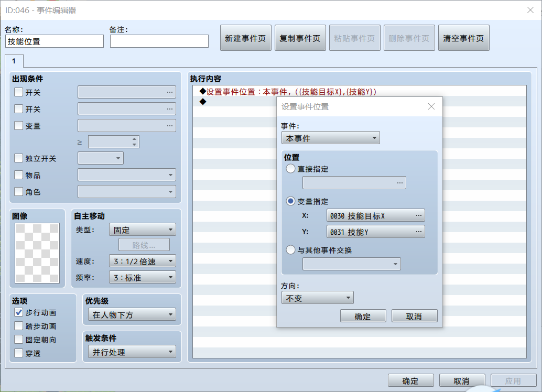Select the 与其他事件交换 radio button
Image resolution: width=542 pixels, height=392 pixels.
coord(290,250)
